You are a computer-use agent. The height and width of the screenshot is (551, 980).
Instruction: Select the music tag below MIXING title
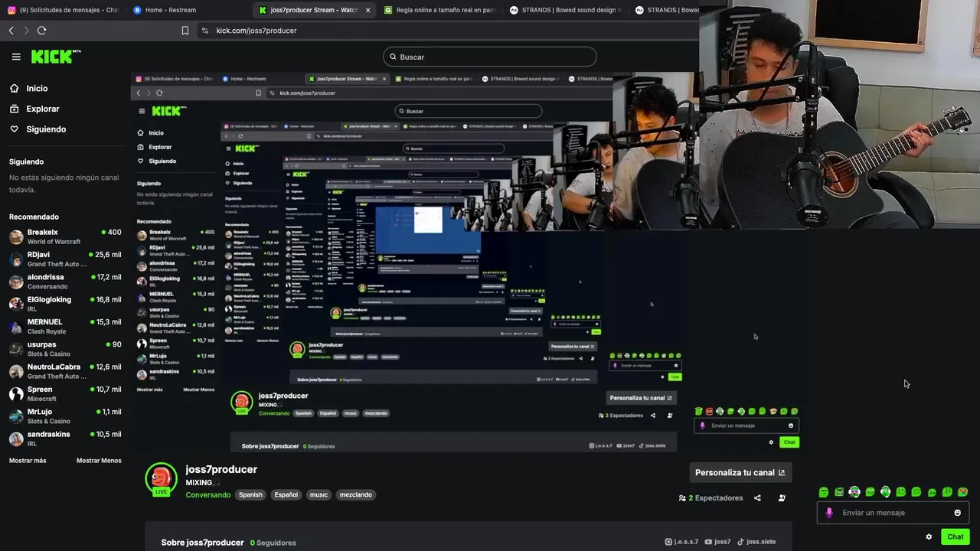click(318, 494)
